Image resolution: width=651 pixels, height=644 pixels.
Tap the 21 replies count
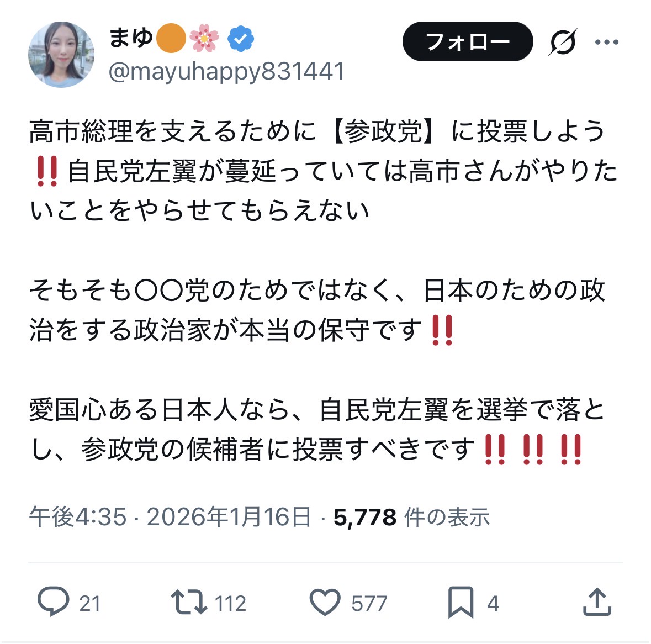89,603
